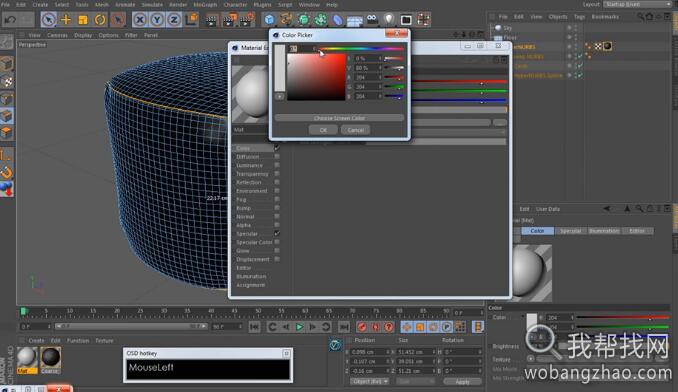Toggle the X axis lock
The width and height of the screenshot is (678, 392).
click(x=140, y=20)
